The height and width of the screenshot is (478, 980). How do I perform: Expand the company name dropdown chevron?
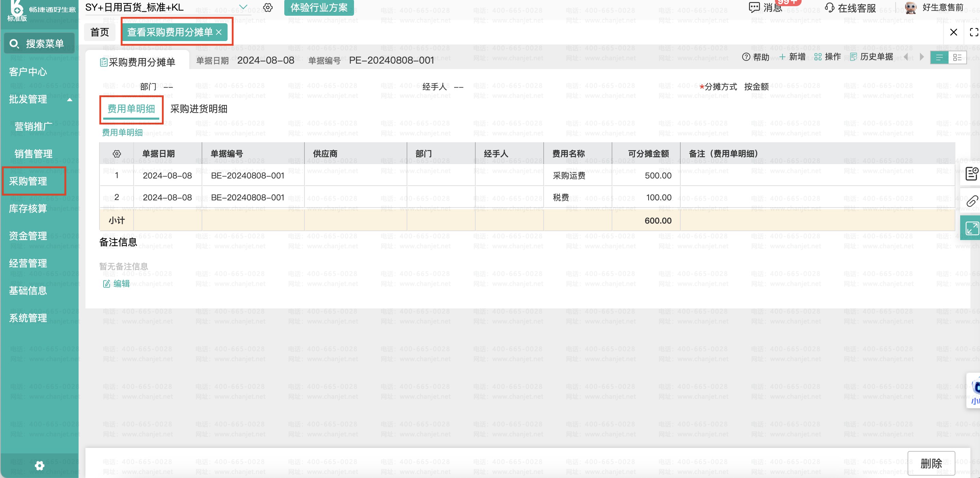[243, 7]
